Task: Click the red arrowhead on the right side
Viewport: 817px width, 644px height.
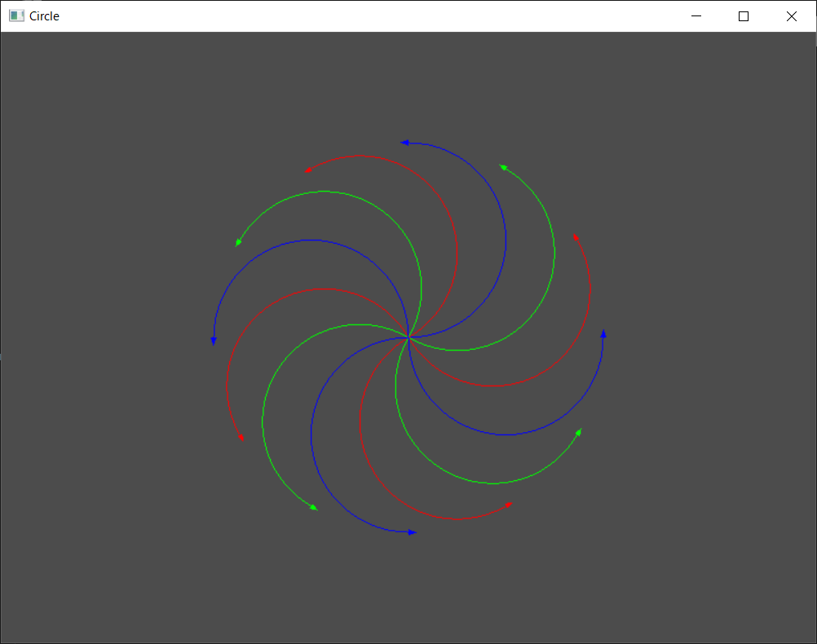Action: [574, 236]
